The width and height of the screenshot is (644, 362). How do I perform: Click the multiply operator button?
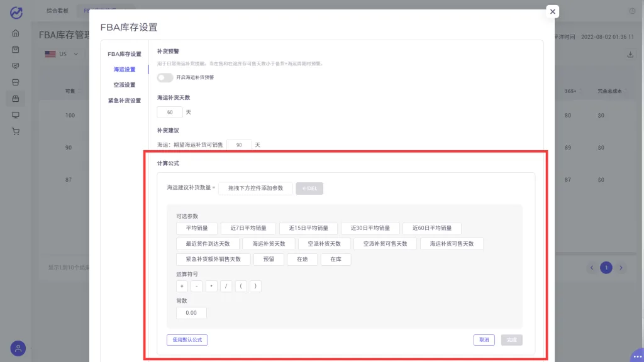211,286
